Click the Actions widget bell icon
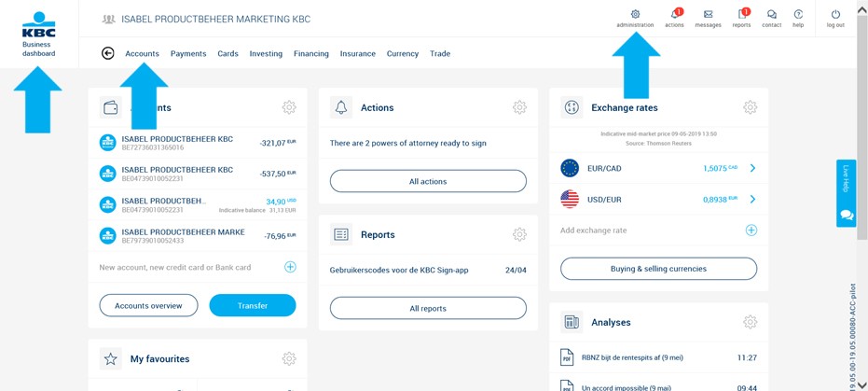Viewport: 868px width, 391px height. (x=341, y=107)
